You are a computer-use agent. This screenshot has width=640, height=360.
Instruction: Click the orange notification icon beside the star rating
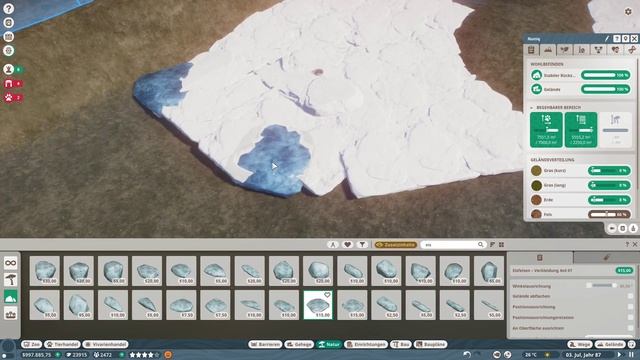[168, 355]
